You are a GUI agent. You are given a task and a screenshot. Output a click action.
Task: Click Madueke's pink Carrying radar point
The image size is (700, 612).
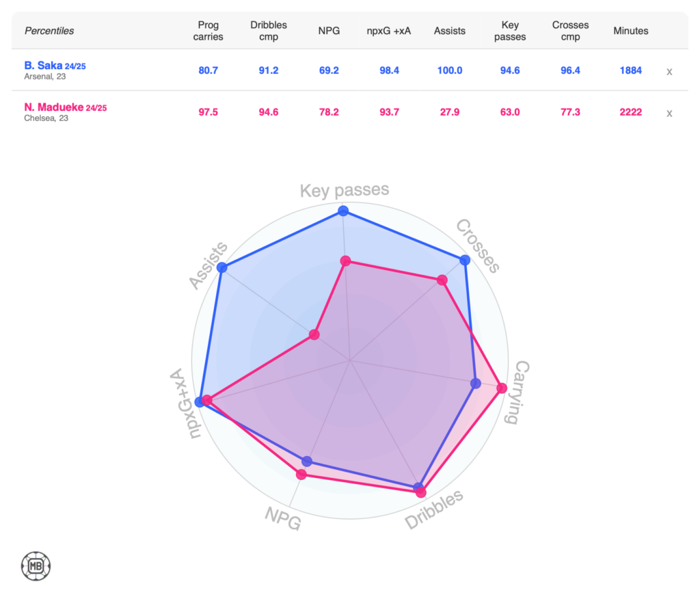click(502, 388)
